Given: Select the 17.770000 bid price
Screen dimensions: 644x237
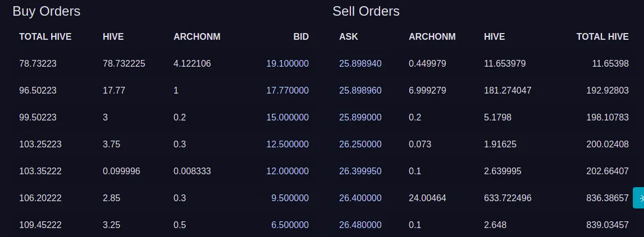Looking at the screenshot, I should click(x=287, y=90).
